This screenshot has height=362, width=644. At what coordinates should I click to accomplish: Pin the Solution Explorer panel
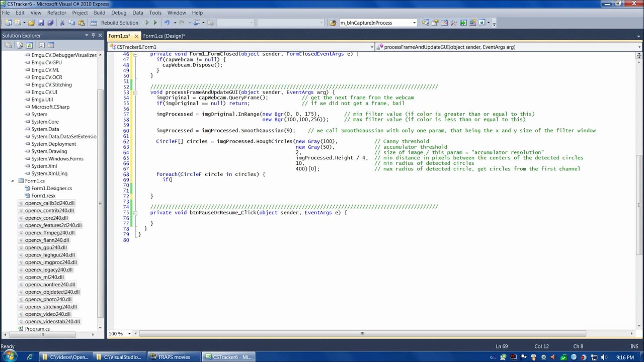click(x=93, y=35)
